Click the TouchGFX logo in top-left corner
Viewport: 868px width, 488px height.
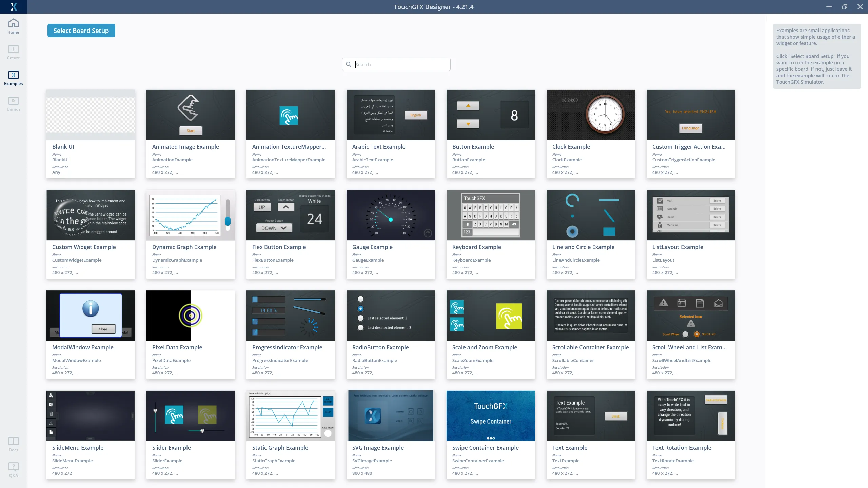coord(13,6)
